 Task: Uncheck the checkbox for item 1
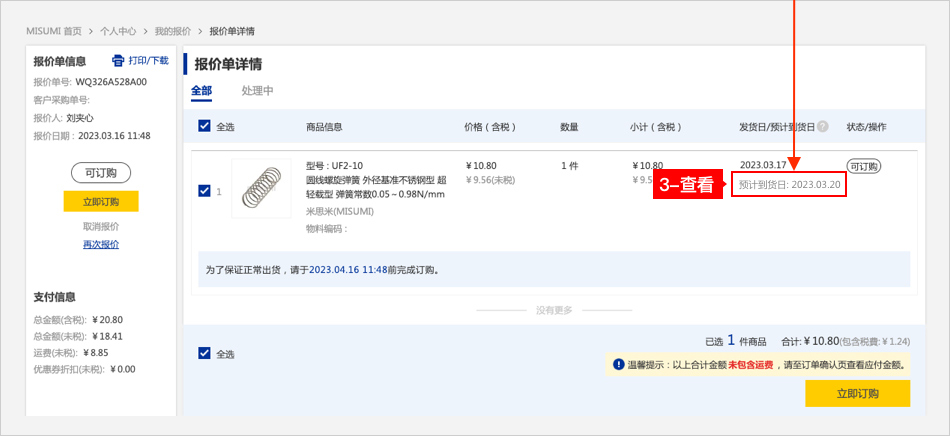point(205,191)
